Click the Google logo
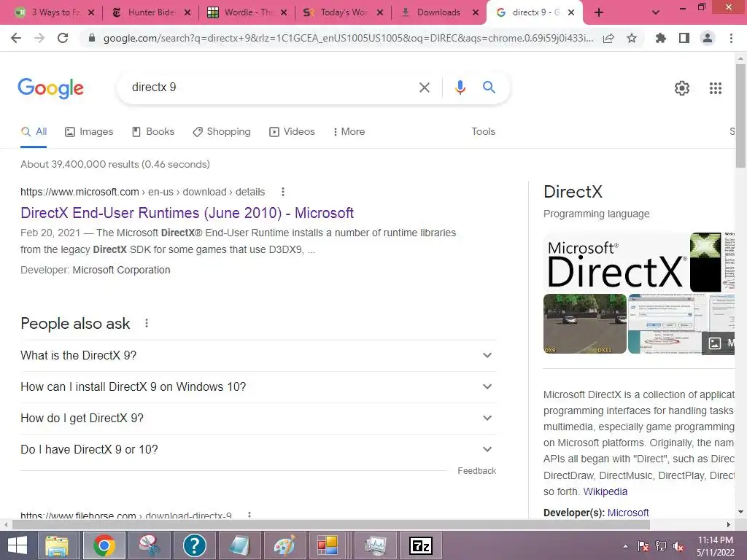 tap(50, 88)
